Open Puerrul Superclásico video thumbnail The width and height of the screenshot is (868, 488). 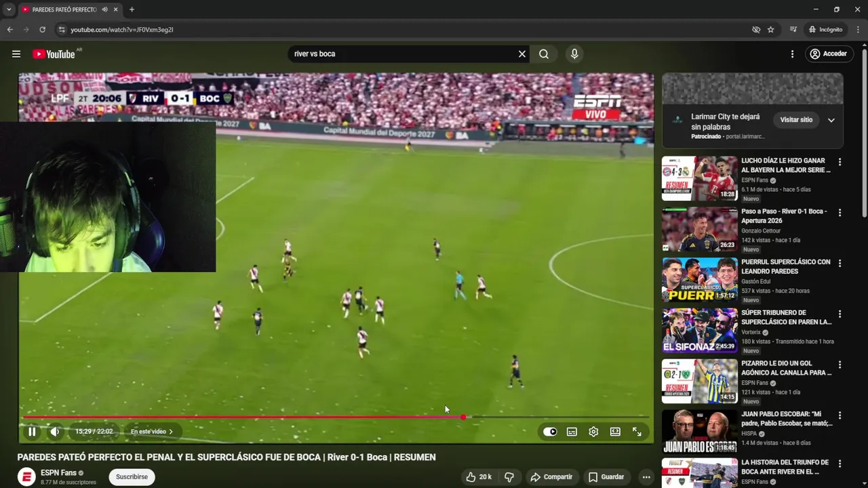[700, 279]
